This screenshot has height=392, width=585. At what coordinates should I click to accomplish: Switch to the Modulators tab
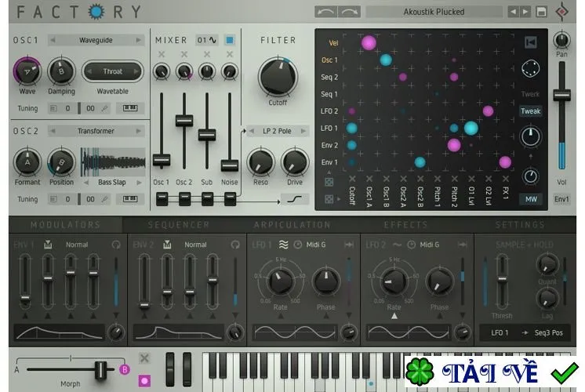(65, 224)
